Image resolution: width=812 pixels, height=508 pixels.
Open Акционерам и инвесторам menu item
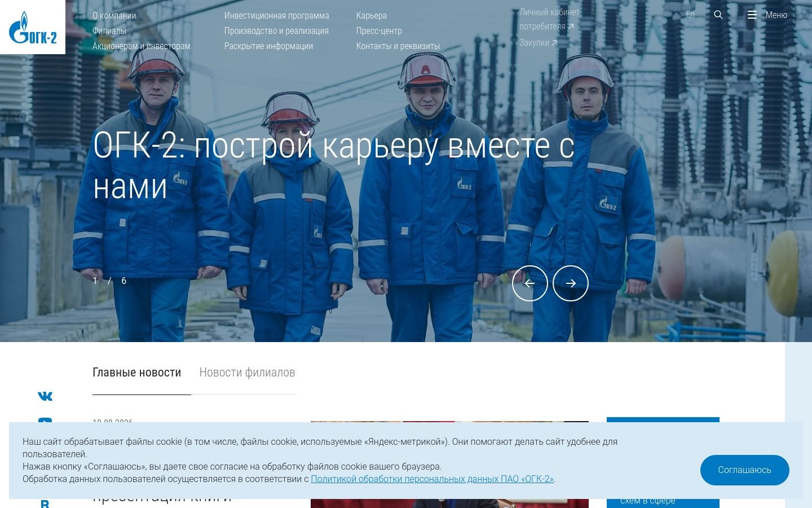pyautogui.click(x=141, y=46)
